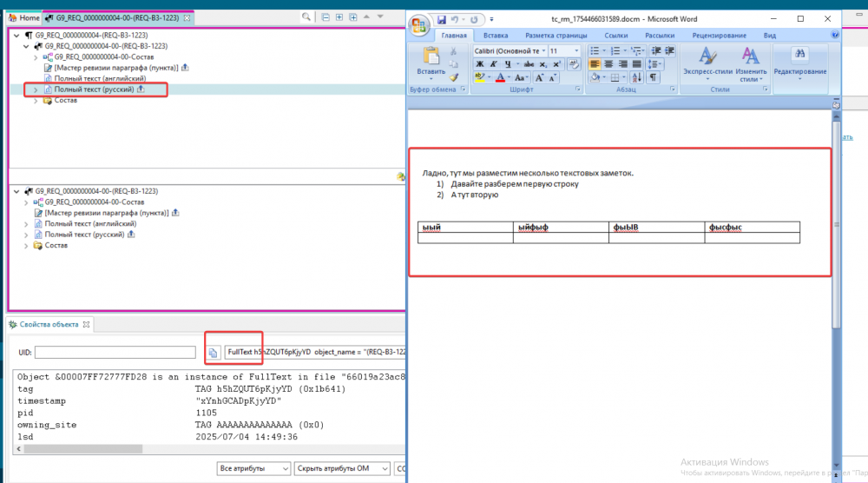Image resolution: width=868 pixels, height=483 pixels.
Task: Copy selection in Word clipboard group
Action: 453,64
